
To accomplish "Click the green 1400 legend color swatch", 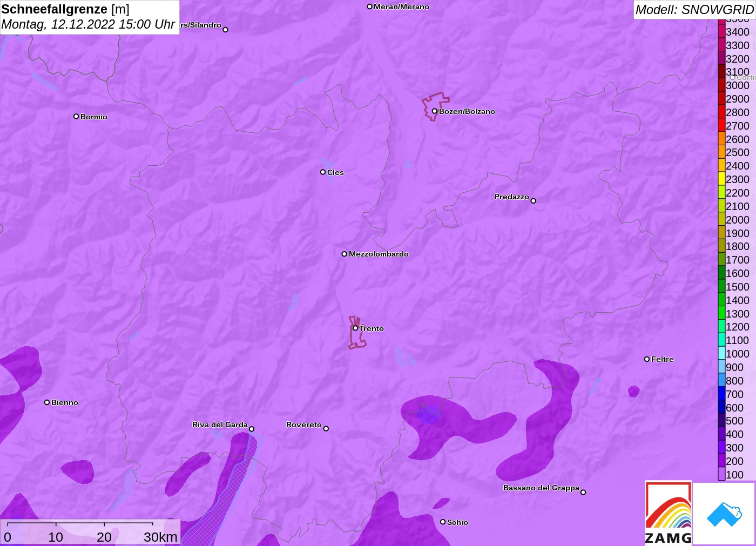I will coord(721,300).
